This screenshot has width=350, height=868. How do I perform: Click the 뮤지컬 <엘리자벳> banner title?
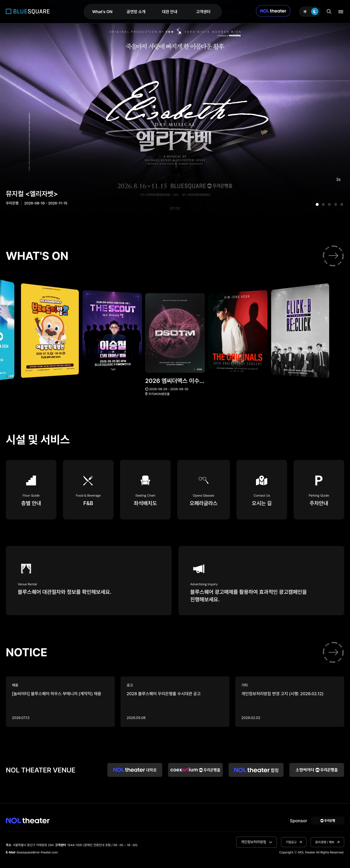point(32,194)
